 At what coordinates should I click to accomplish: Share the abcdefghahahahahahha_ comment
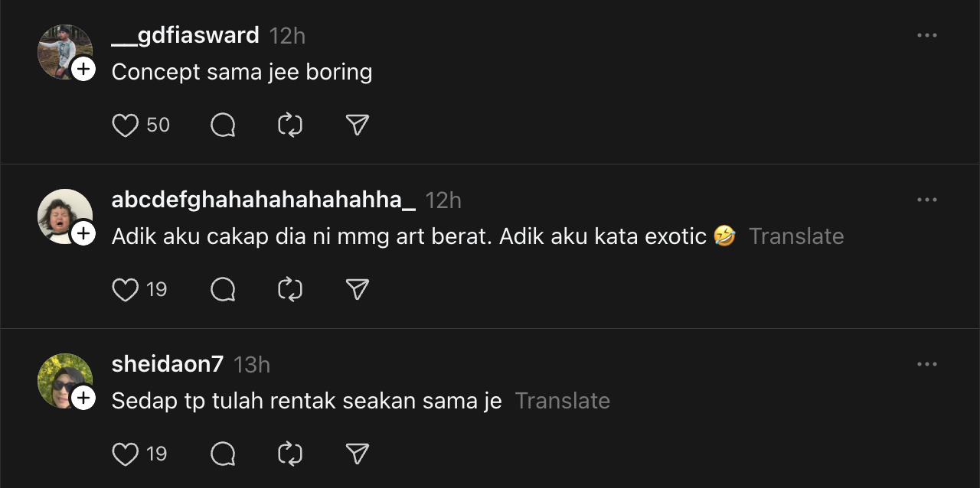[358, 290]
